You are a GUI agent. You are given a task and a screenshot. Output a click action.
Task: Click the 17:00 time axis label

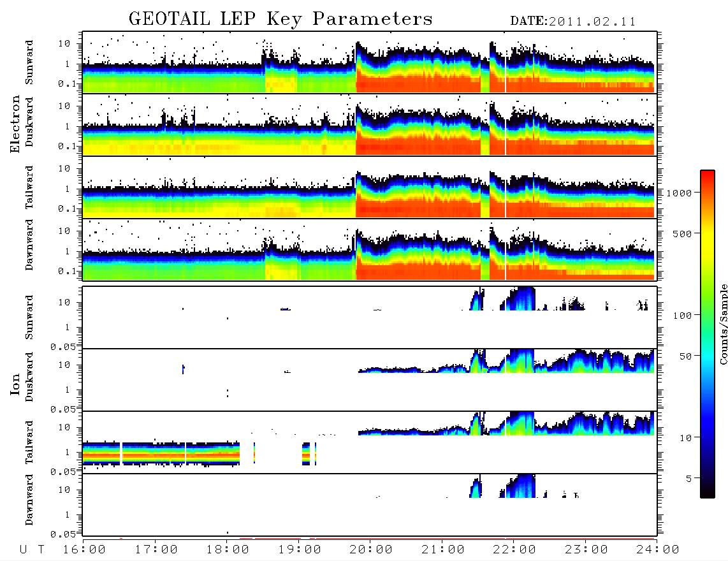click(x=156, y=550)
